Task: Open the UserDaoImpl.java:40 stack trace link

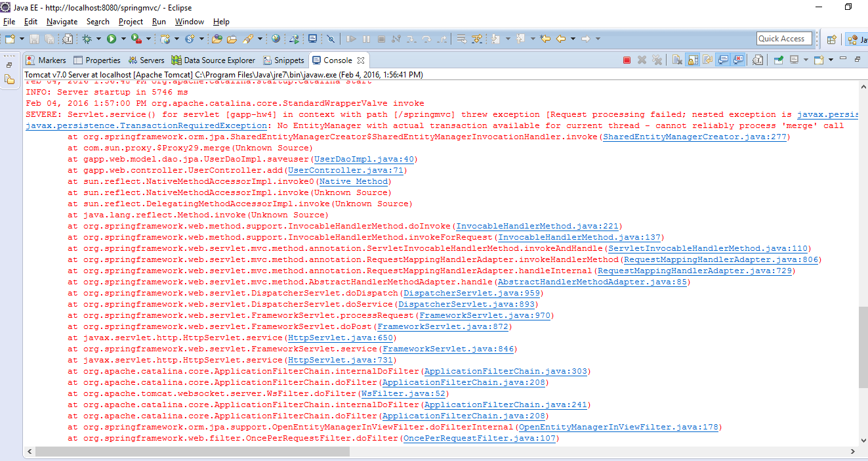Action: (364, 159)
